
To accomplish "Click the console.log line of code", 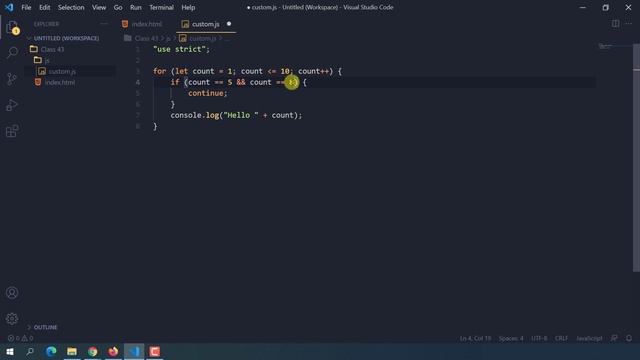I will [236, 115].
